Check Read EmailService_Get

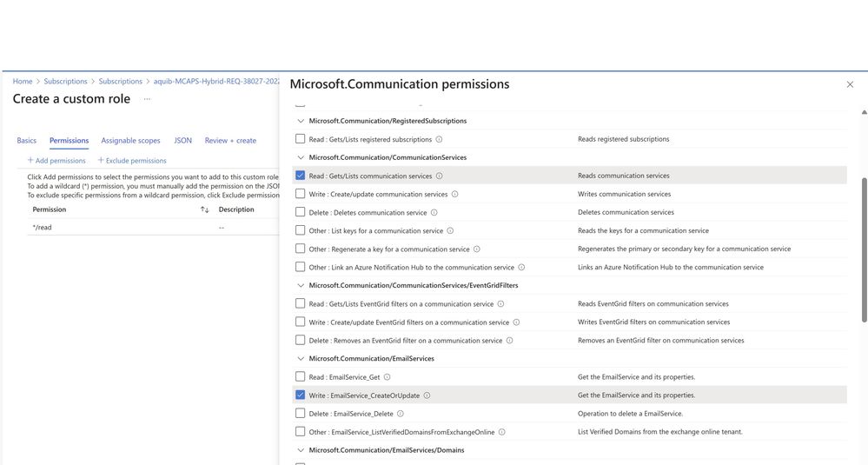300,376
